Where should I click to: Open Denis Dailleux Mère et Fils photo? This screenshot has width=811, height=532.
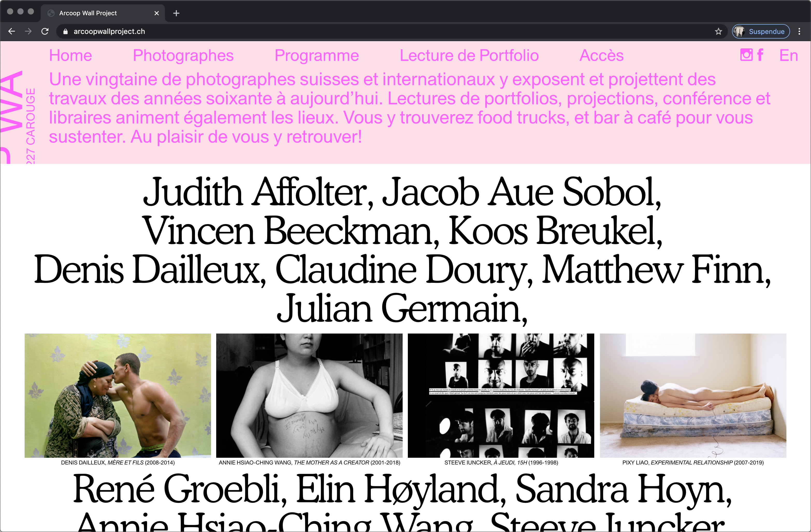click(x=118, y=395)
